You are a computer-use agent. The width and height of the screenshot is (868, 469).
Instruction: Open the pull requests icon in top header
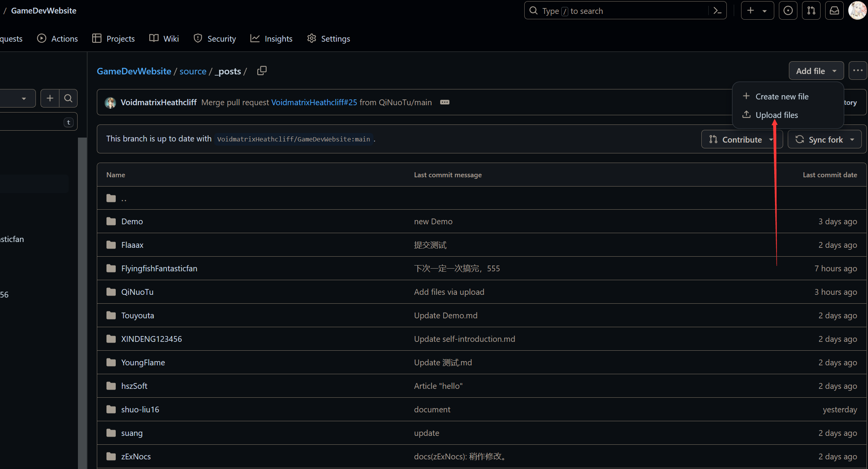tap(811, 10)
